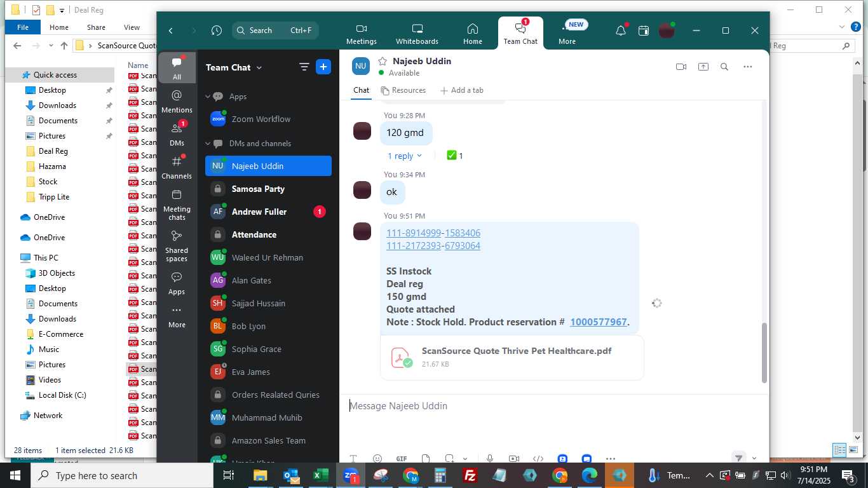
Task: Open the emoji picker in message toolbar
Action: 377,459
